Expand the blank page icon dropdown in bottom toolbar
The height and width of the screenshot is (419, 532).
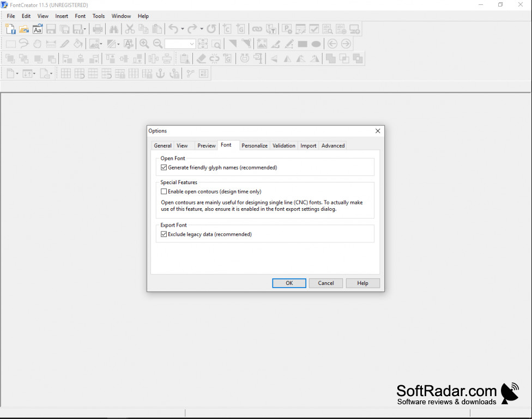17,74
